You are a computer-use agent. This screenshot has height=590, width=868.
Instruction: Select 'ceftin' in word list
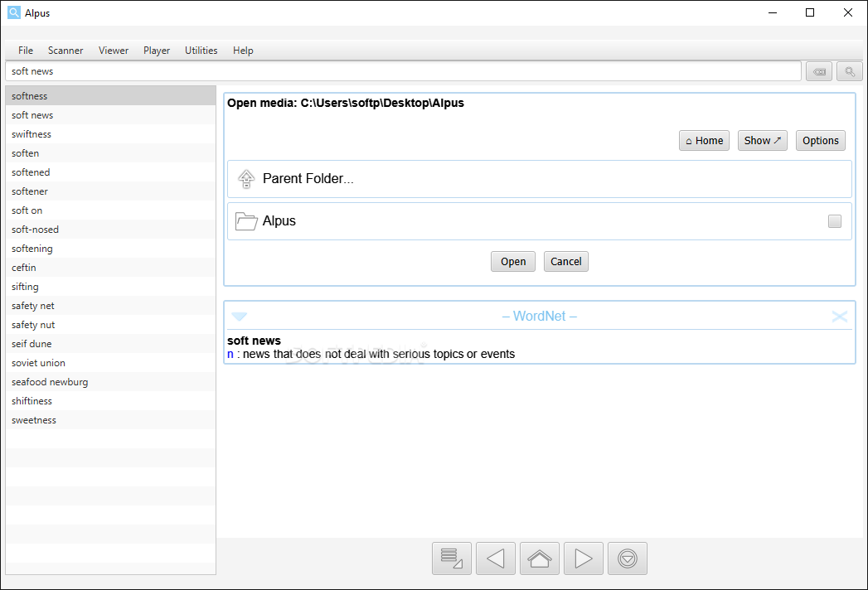[x=111, y=268]
